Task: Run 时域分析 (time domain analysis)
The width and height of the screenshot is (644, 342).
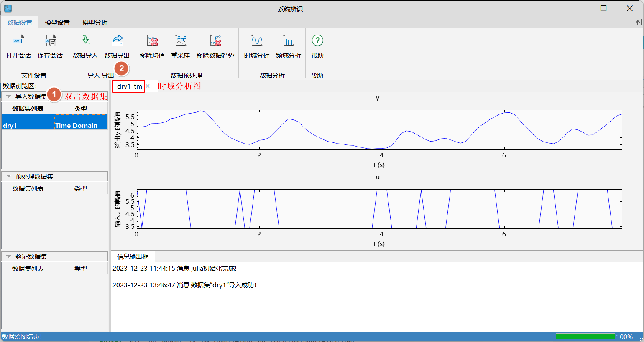Action: click(257, 41)
